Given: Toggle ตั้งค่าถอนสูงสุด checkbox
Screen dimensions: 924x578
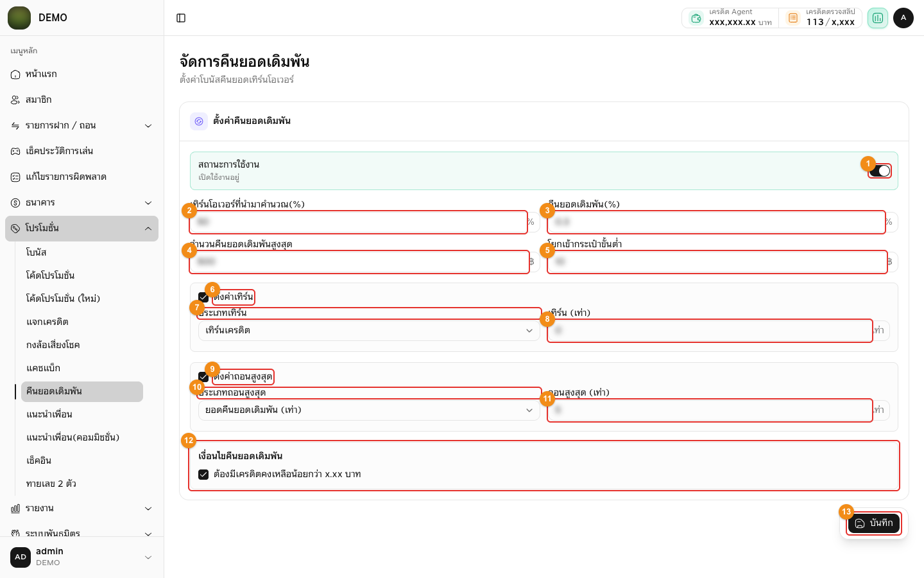Looking at the screenshot, I should [x=203, y=377].
